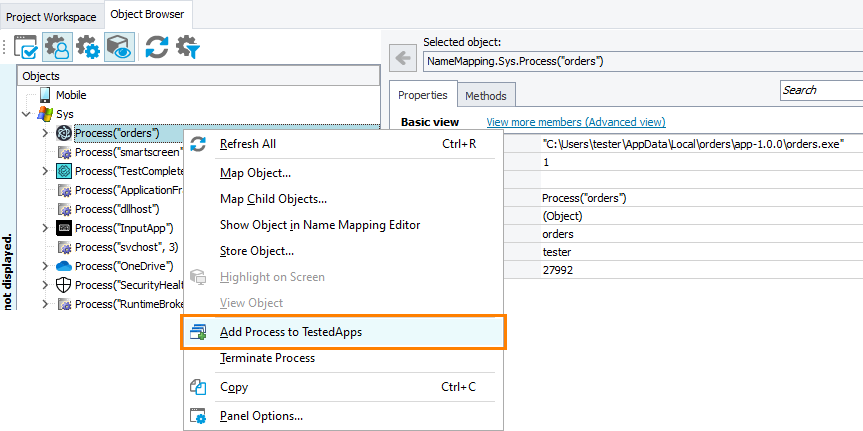Expand the Process("orders") tree node
The width and height of the screenshot is (863, 431).
[x=45, y=133]
